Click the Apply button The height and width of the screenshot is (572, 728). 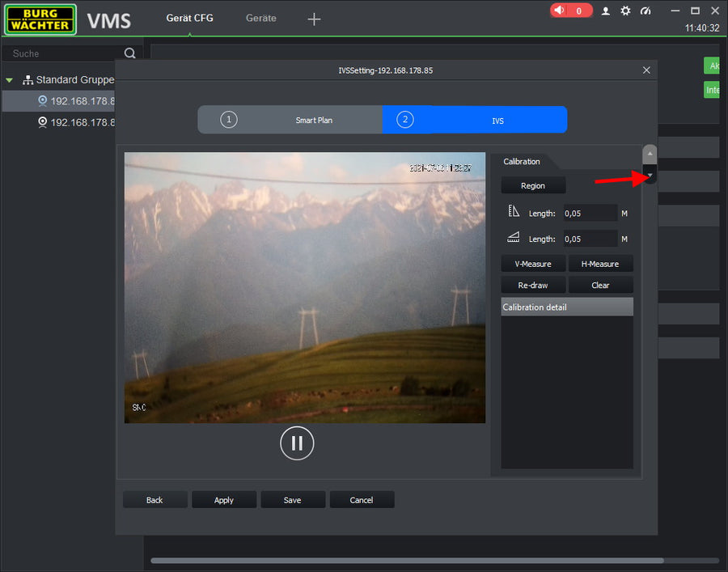coord(224,500)
